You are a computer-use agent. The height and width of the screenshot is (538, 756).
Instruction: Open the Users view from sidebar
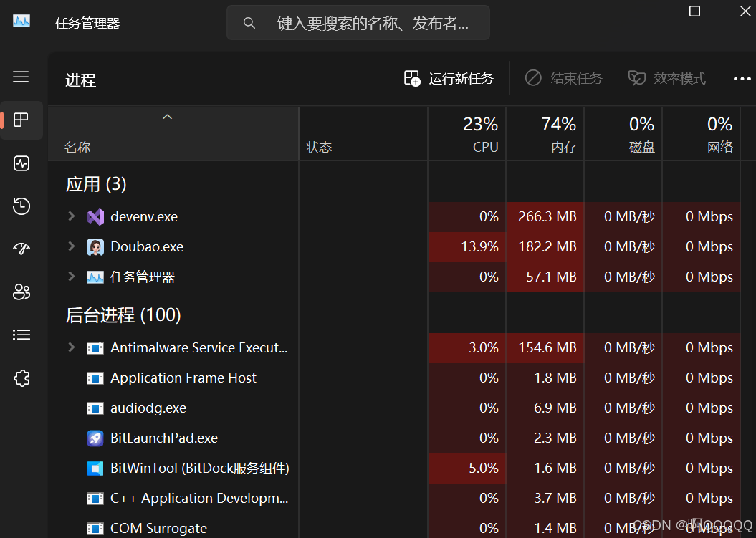(x=21, y=292)
